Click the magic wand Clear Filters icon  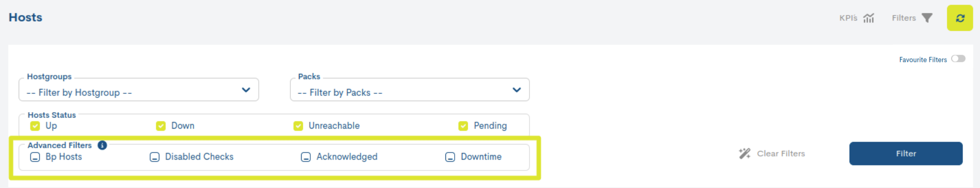[744, 153]
